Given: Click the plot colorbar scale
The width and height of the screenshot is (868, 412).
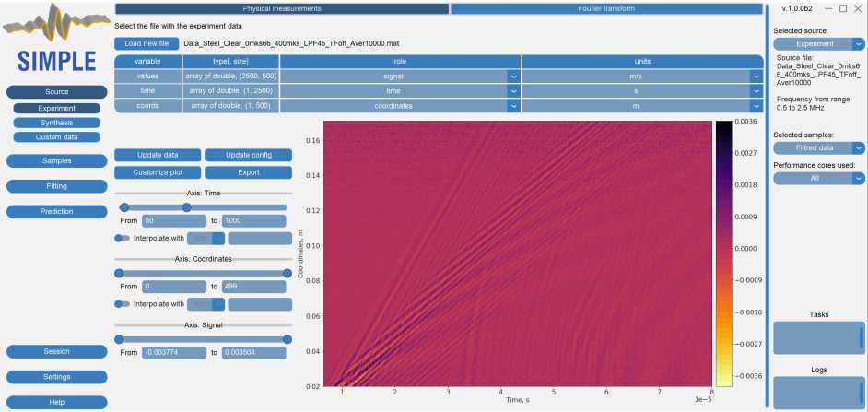Looking at the screenshot, I should (x=723, y=253).
